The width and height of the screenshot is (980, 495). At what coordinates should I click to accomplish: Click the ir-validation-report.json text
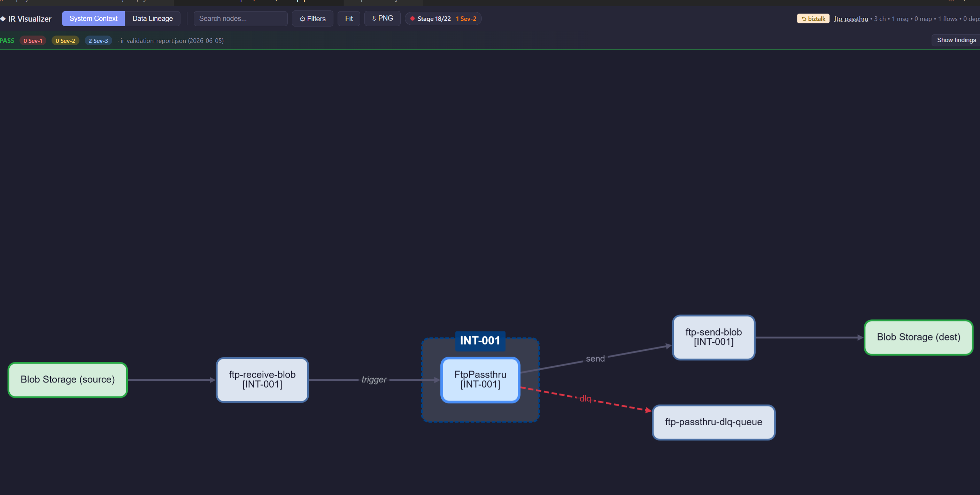click(x=172, y=40)
